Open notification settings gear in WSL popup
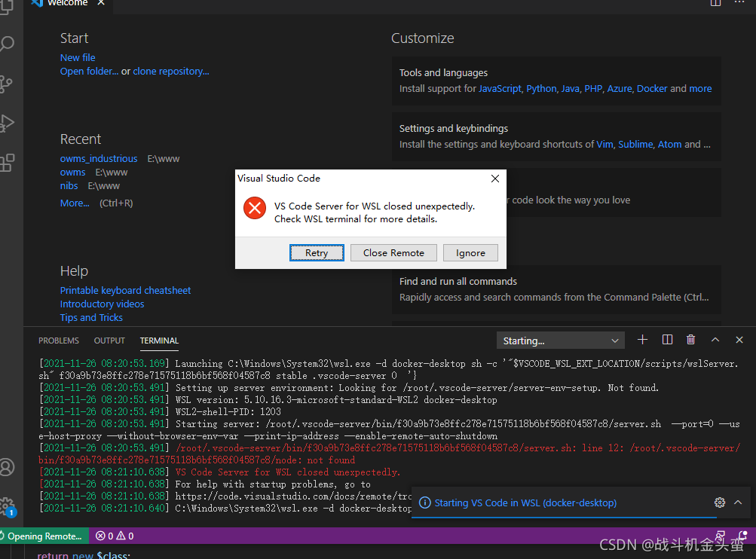 [x=719, y=502]
